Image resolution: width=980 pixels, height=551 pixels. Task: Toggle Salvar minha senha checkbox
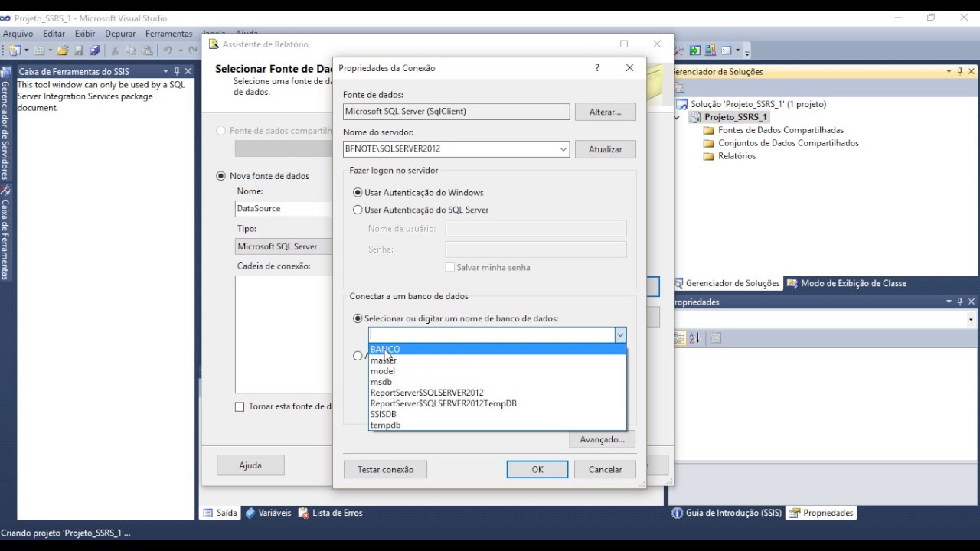(450, 267)
